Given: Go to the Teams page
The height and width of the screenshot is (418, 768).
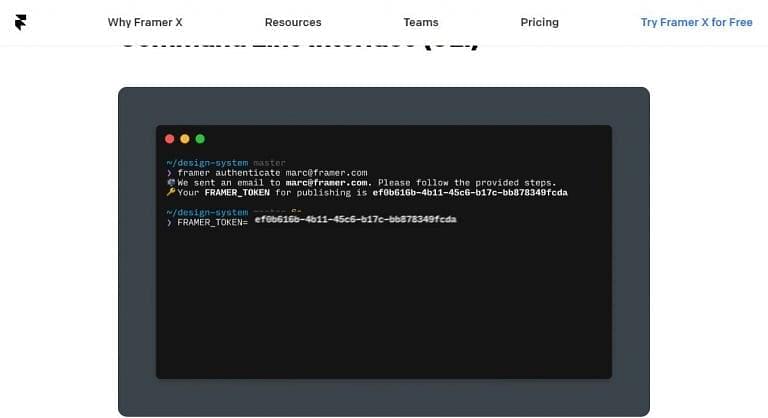Looking at the screenshot, I should point(421,23).
